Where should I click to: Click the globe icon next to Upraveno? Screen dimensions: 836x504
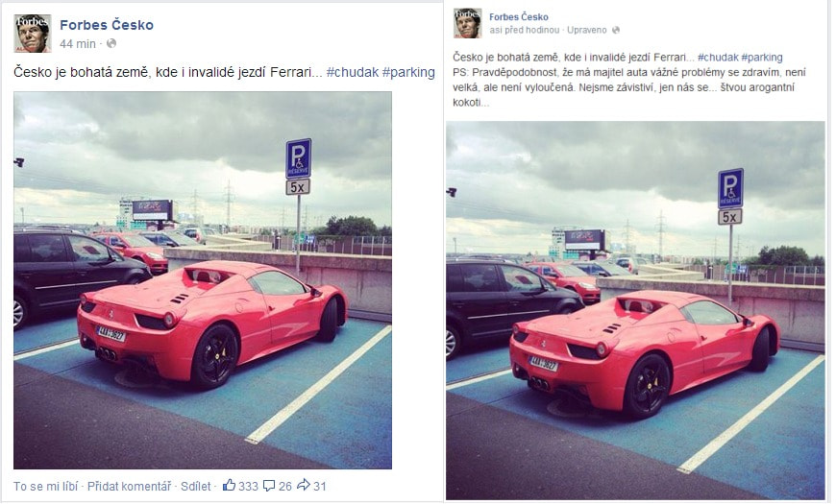(616, 31)
